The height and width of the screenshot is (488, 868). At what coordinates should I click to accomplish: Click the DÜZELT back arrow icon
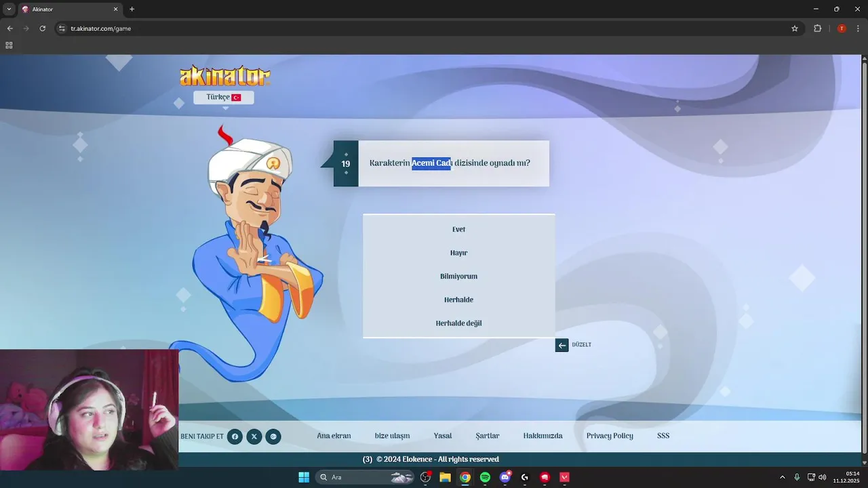coord(561,345)
